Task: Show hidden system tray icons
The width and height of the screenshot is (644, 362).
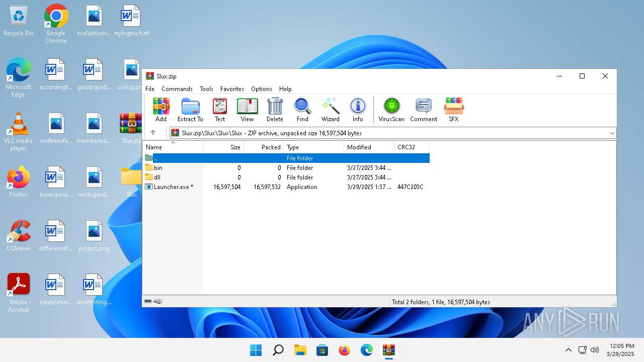Action: [x=569, y=350]
